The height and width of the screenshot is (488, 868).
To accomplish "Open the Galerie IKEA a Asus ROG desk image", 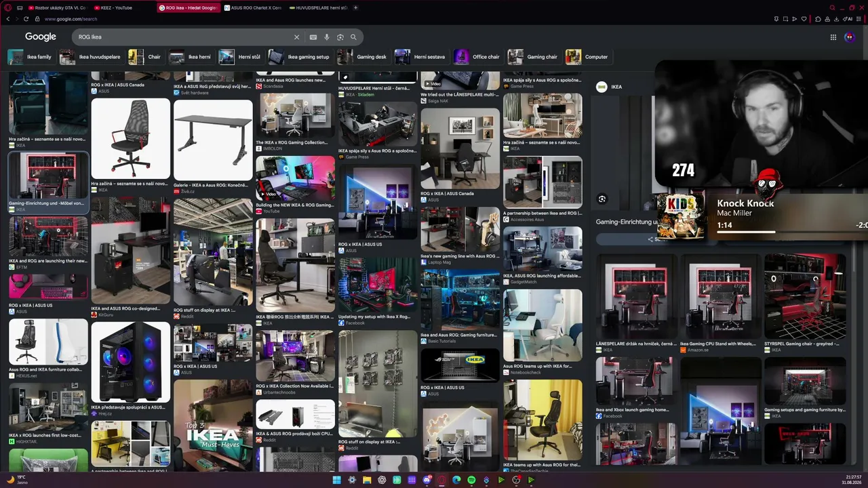I will pos(213,140).
